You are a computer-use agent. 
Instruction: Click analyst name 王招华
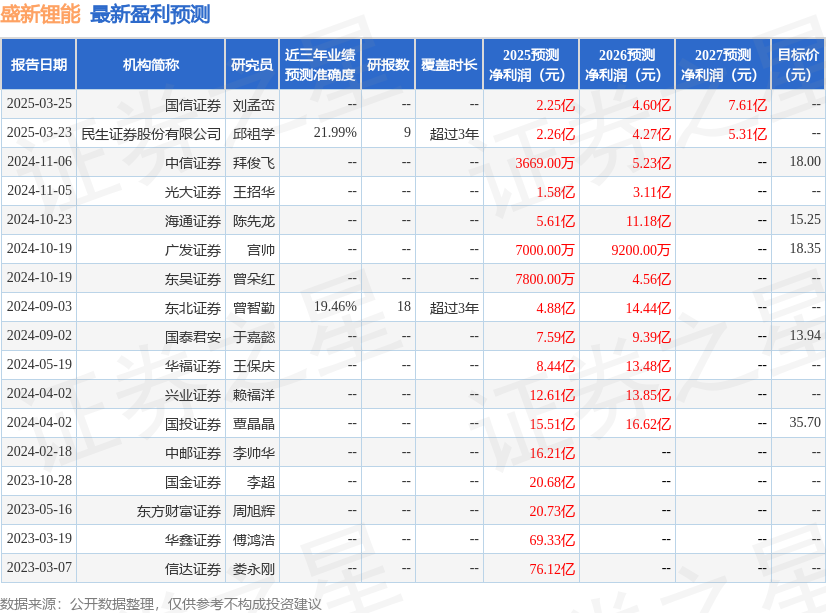click(x=254, y=192)
